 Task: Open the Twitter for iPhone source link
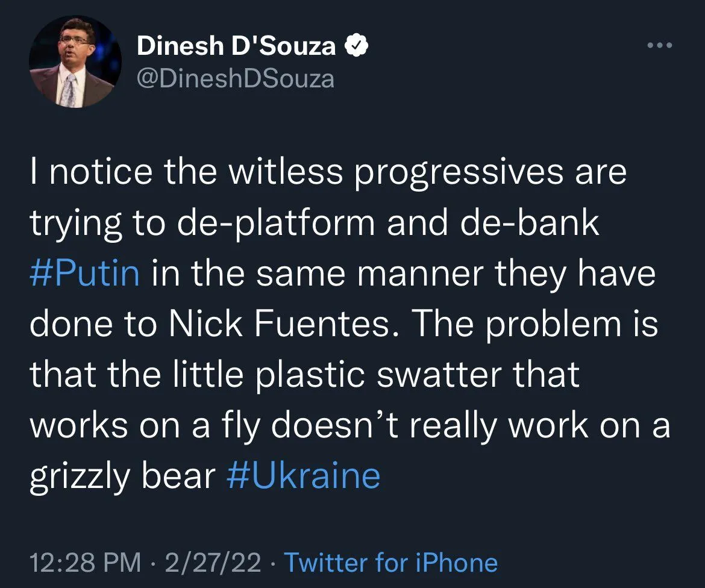390,563
